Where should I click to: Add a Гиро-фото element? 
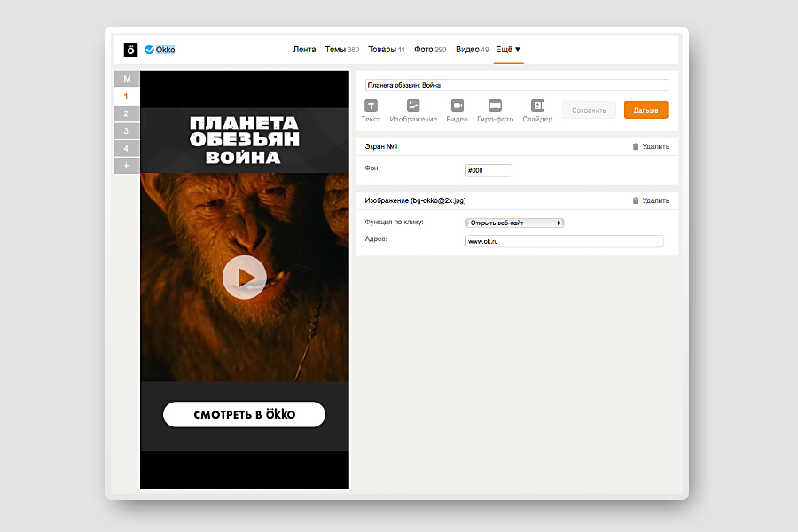(x=495, y=111)
